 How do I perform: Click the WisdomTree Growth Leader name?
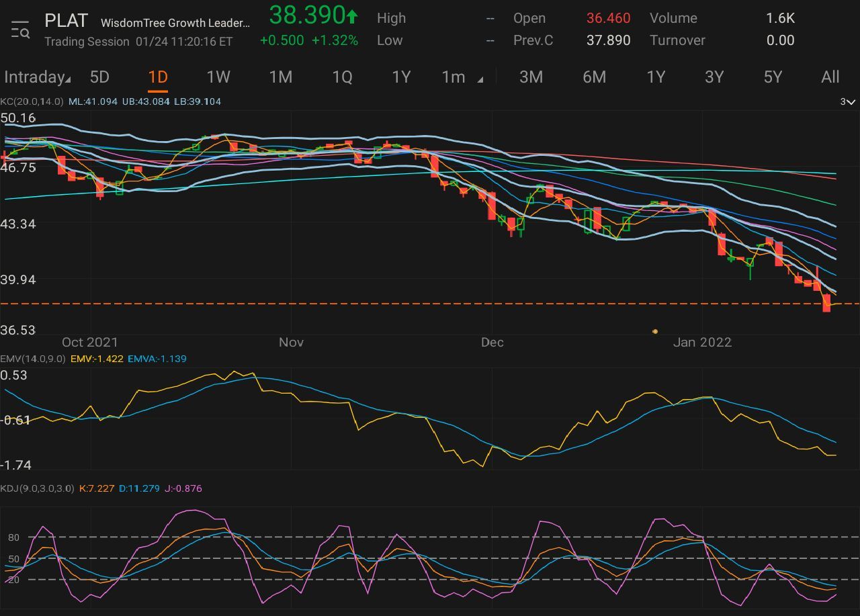pyautogui.click(x=175, y=23)
